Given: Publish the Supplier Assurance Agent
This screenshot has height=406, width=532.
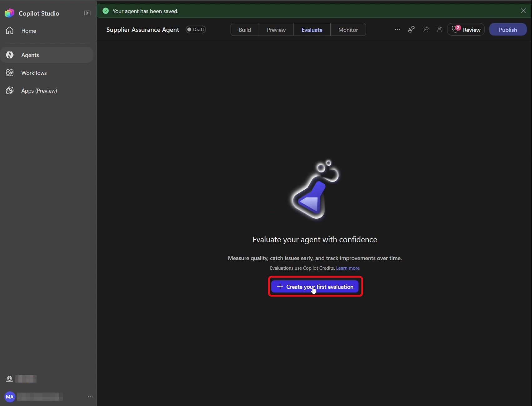Looking at the screenshot, I should [508, 29].
